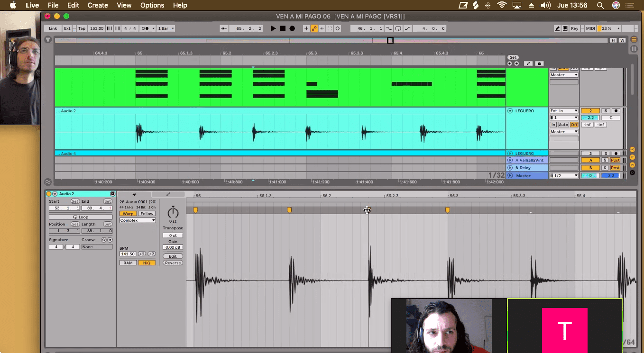644x353 pixels.
Task: Toggle the Automation Arm button
Action: (314, 28)
